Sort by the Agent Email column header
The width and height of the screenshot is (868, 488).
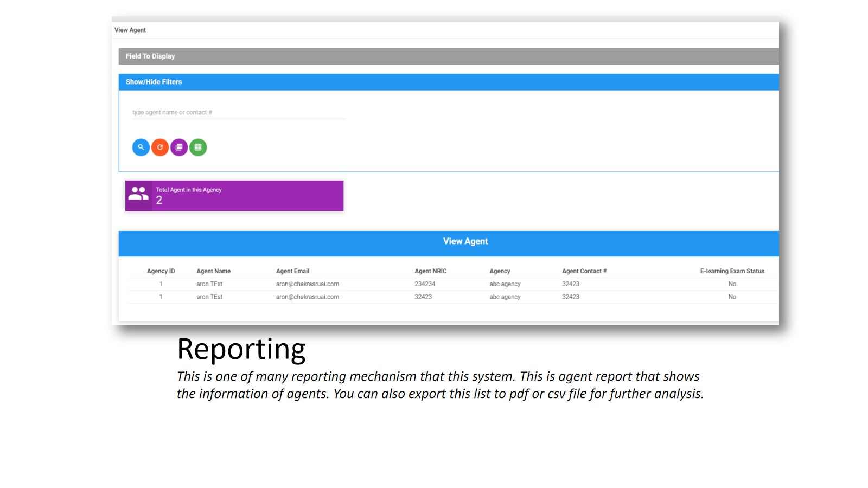pyautogui.click(x=292, y=271)
